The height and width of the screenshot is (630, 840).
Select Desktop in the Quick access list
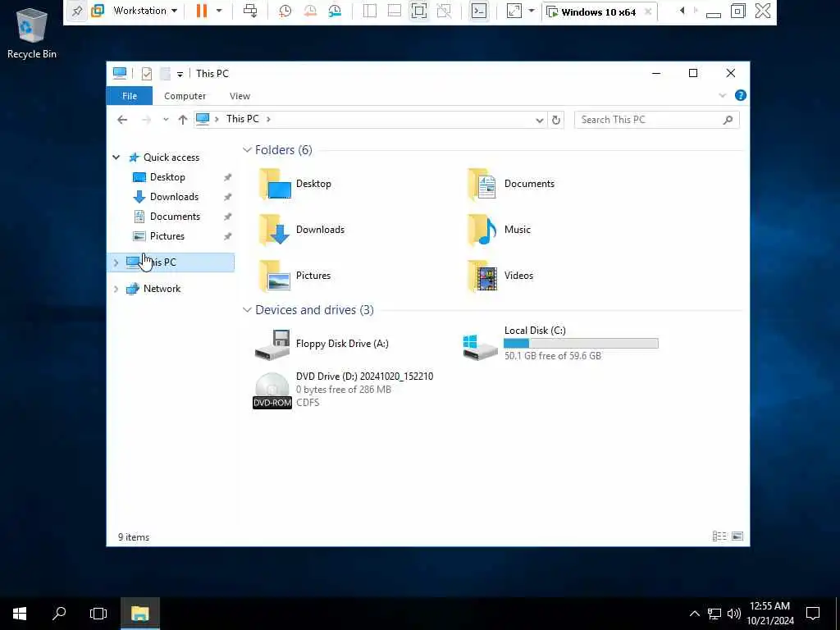[167, 177]
